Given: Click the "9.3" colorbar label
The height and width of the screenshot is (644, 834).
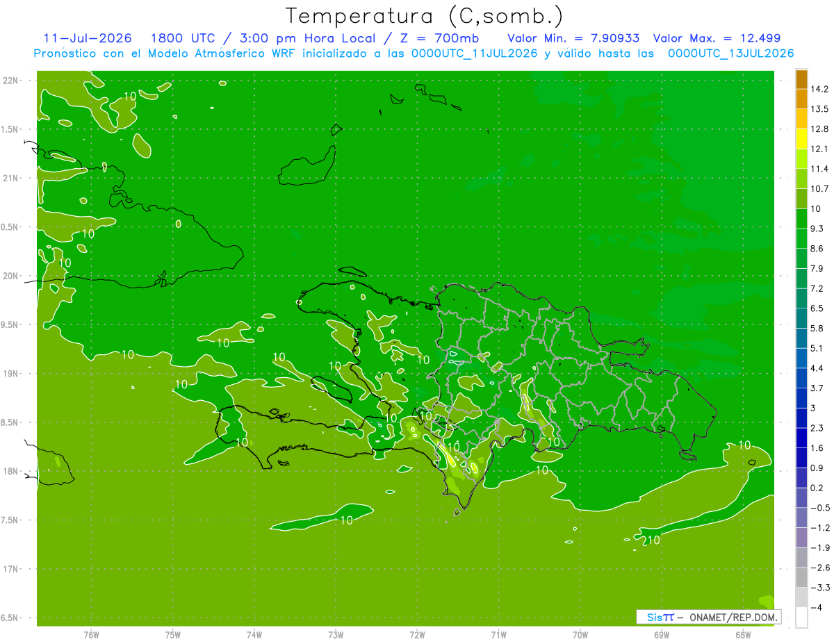Looking at the screenshot, I should [x=818, y=229].
